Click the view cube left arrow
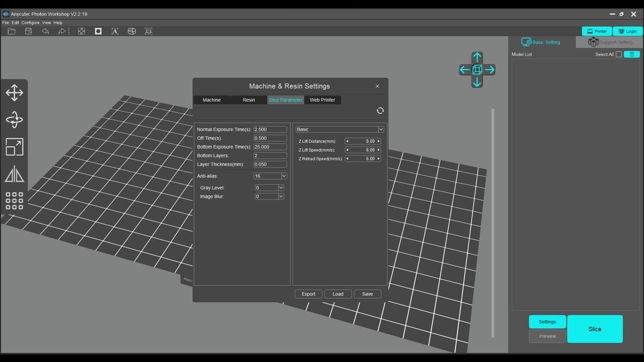Viewport: 644px width, 362px height. tap(465, 69)
